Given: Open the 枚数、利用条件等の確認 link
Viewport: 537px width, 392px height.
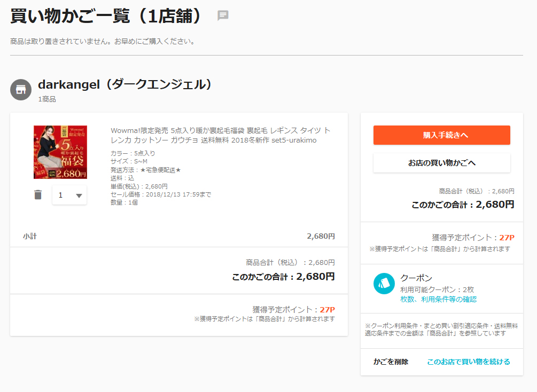Looking at the screenshot, I should click(x=438, y=300).
